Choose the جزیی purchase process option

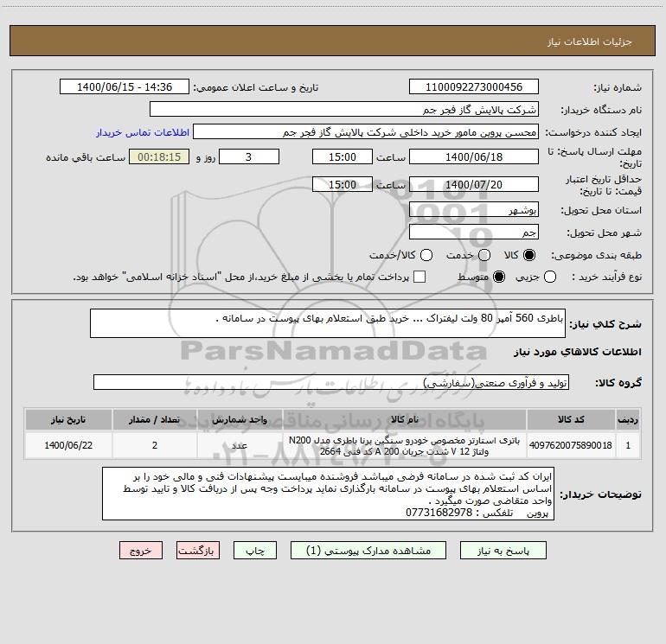(550, 277)
